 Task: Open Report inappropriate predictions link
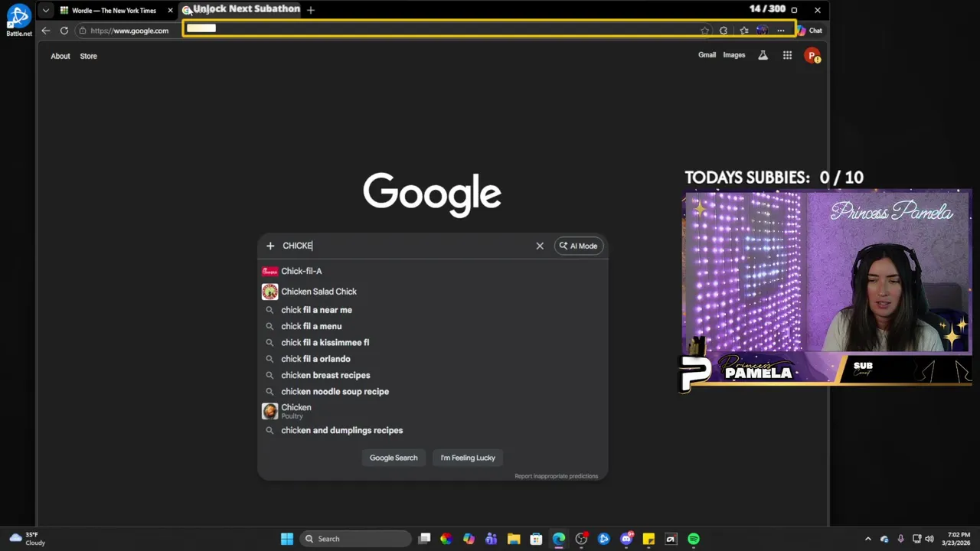(557, 476)
